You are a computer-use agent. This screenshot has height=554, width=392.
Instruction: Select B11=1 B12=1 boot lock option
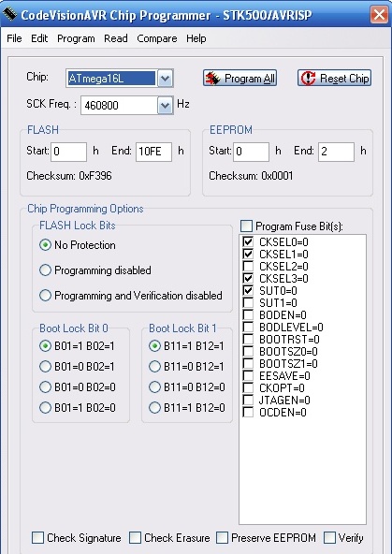pos(154,346)
